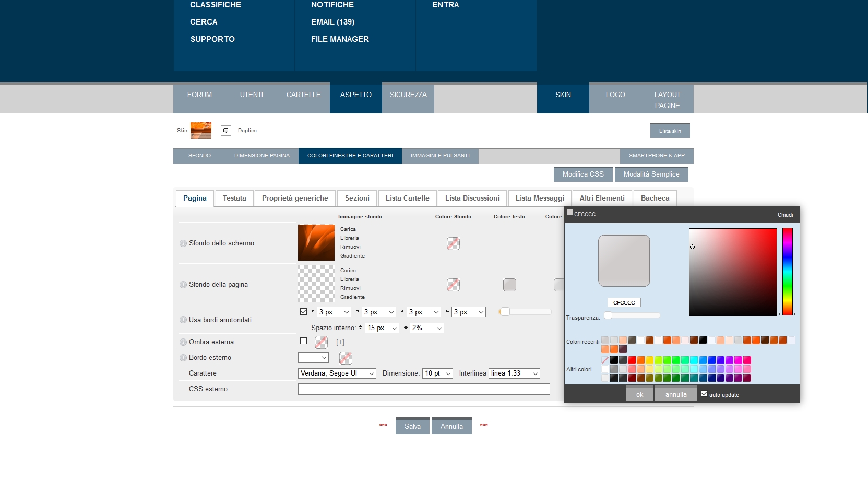This screenshot has height=491, width=868.
Task: Open the Interlinea linea 1.33 dropdown
Action: tap(514, 373)
